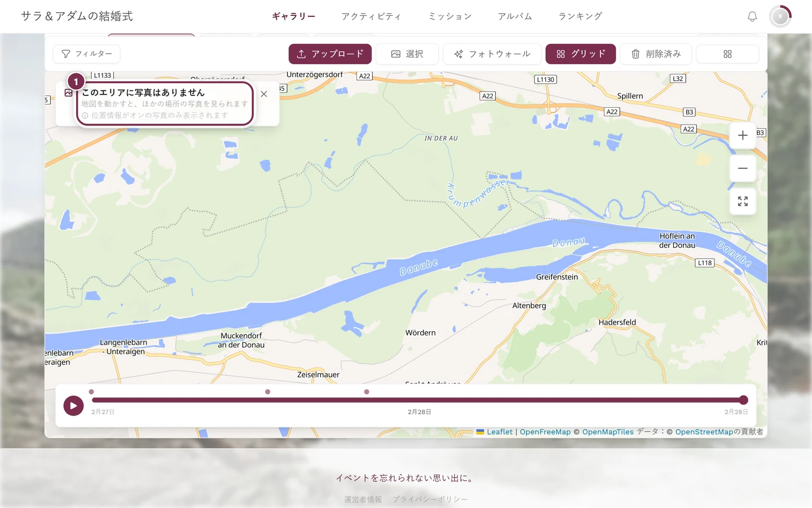Open the OpenFreeMap link
This screenshot has height=508, width=812.
pyautogui.click(x=545, y=432)
